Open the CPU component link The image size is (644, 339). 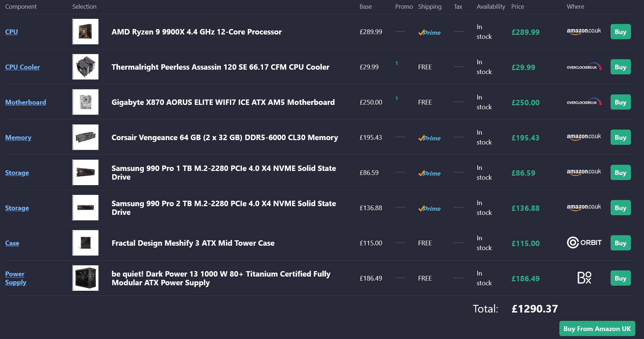pyautogui.click(x=12, y=32)
